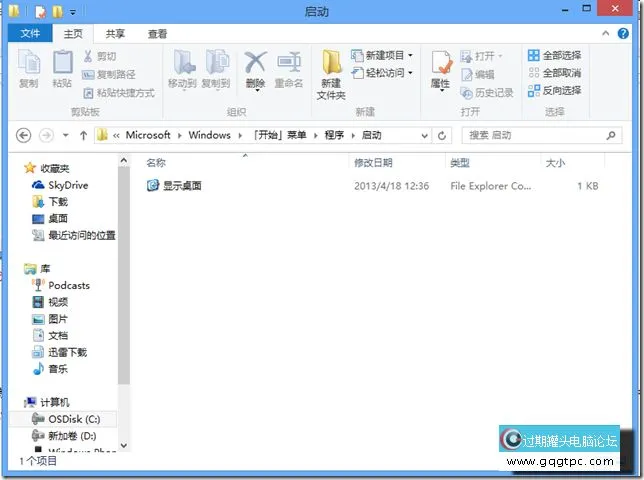Click Paste shortcut (粘贴快捷方式)
The width and height of the screenshot is (644, 480).
tap(119, 93)
